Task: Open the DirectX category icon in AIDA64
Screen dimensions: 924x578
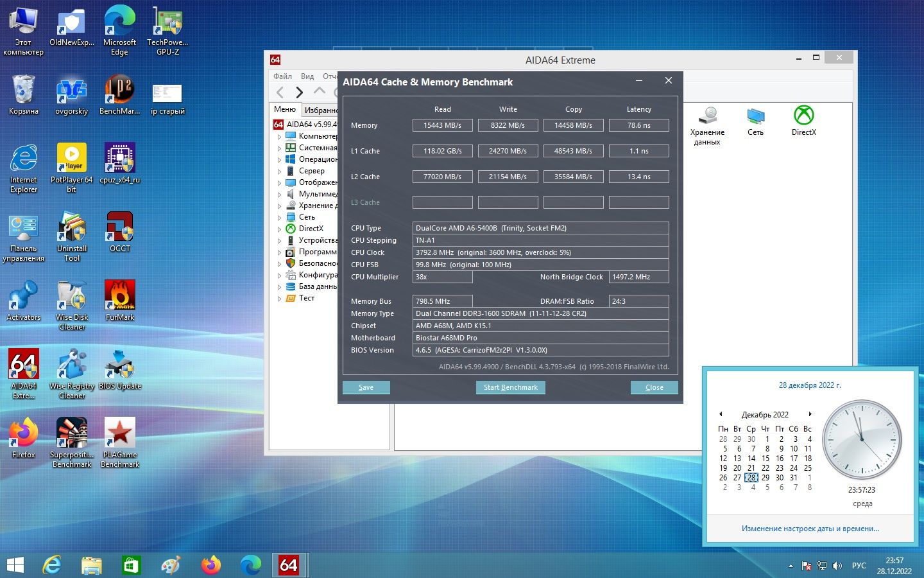Action: pos(803,121)
